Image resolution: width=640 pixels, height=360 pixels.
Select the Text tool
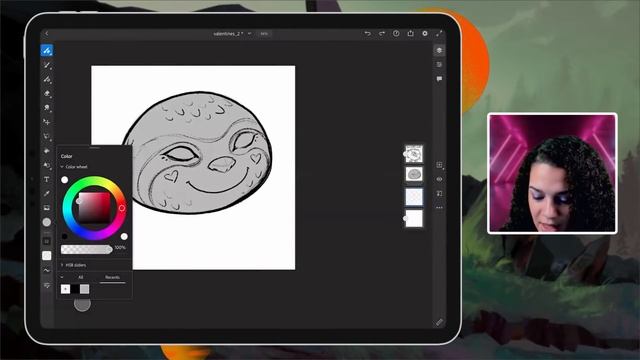pos(47,179)
